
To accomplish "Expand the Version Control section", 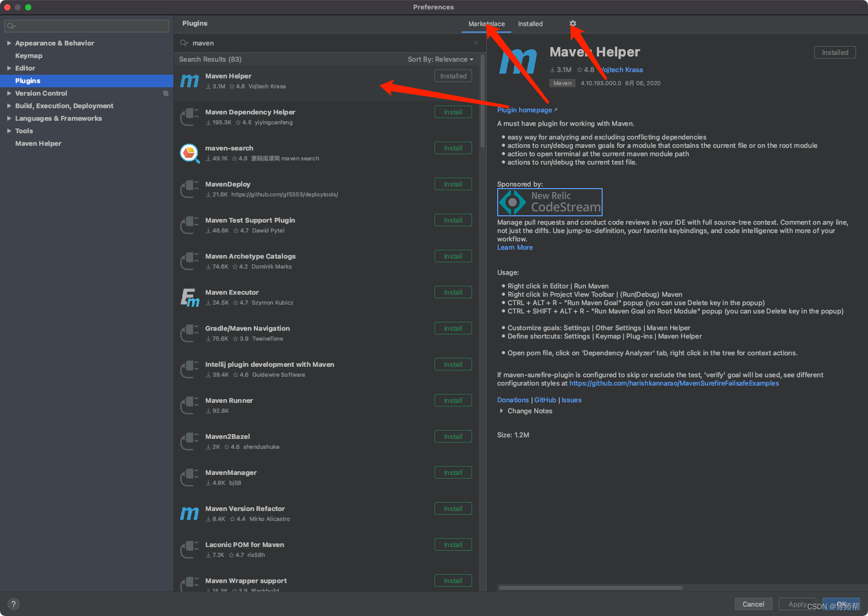I will 9,93.
